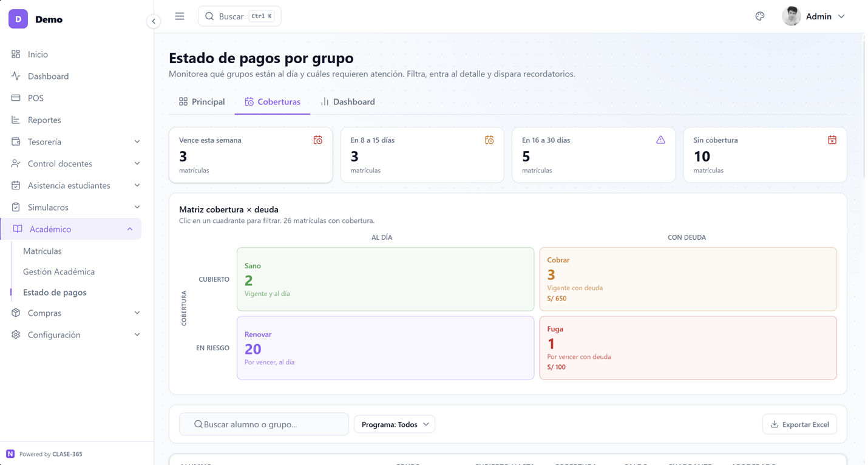Screen dimensions: 868x465
Task: Click the Compras box icon
Action: pyautogui.click(x=16, y=313)
